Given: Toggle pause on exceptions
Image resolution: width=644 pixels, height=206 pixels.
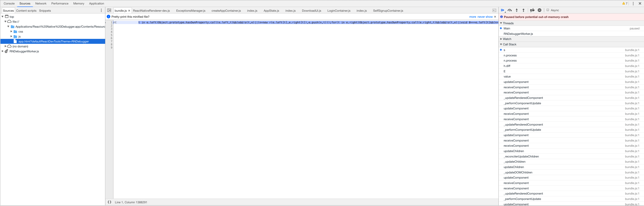Looking at the screenshot, I should [x=540, y=10].
